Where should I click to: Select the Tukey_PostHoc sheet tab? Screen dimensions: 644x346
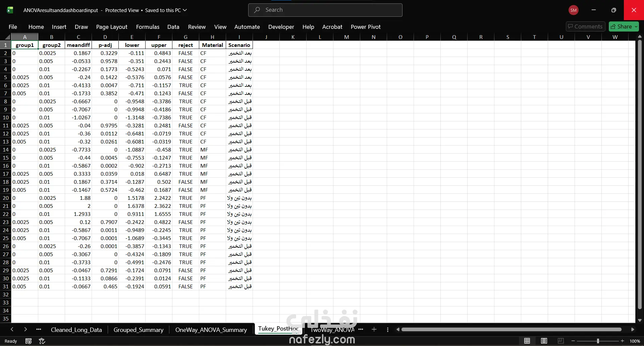pyautogui.click(x=278, y=329)
